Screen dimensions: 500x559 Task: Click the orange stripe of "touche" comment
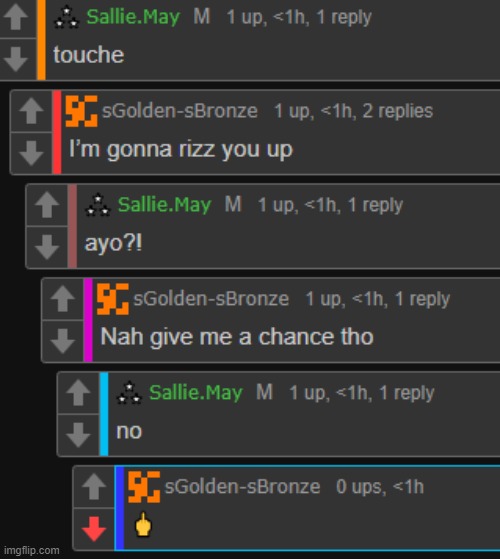[41, 40]
